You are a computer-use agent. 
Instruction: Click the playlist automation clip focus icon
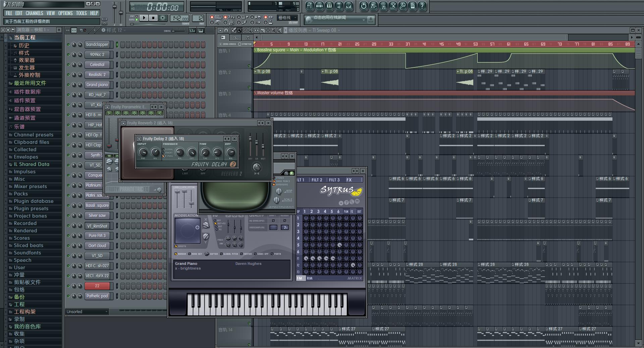pos(235,38)
